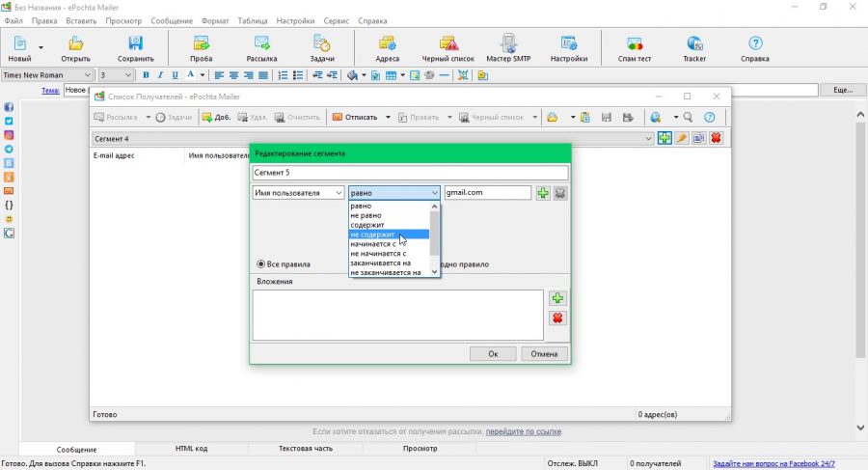
Task: Open a file with Открыть button
Action: click(76, 49)
